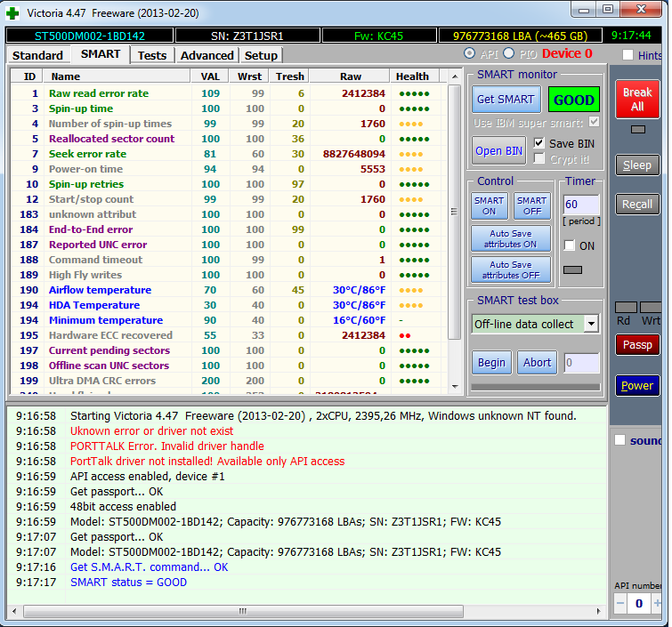The width and height of the screenshot is (672, 627).
Task: Open the SMART test box dropdown
Action: click(591, 324)
